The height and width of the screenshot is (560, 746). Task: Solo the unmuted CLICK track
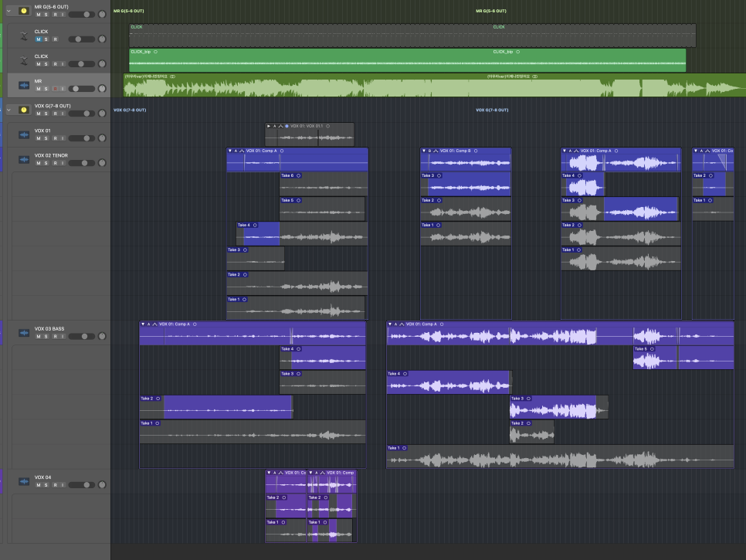(46, 64)
